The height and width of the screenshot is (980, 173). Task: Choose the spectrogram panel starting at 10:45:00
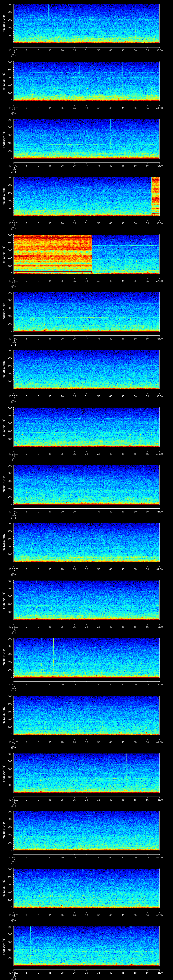point(86,946)
